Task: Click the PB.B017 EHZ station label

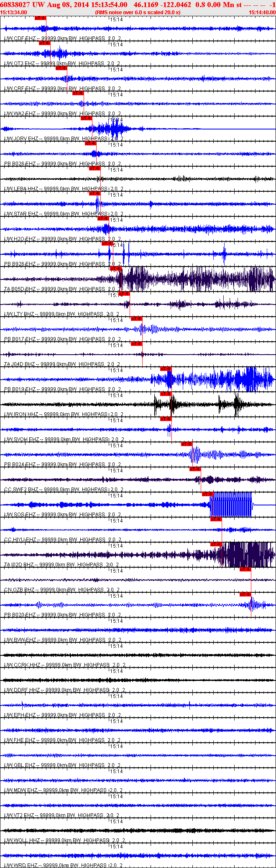Action: click(20, 339)
